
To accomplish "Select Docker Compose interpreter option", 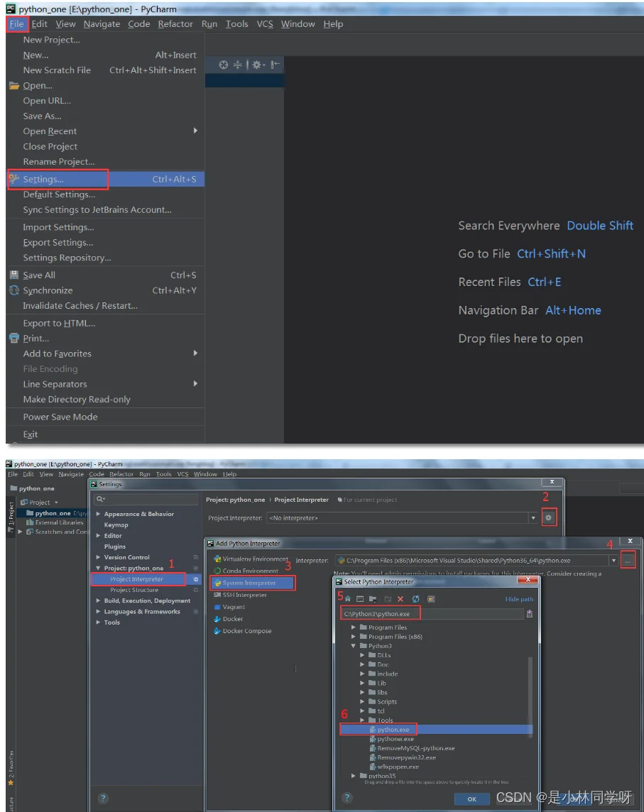I will click(243, 631).
